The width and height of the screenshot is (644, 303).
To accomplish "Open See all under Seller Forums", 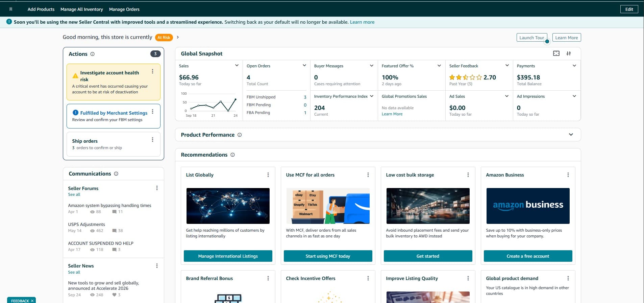I will pos(74,194).
